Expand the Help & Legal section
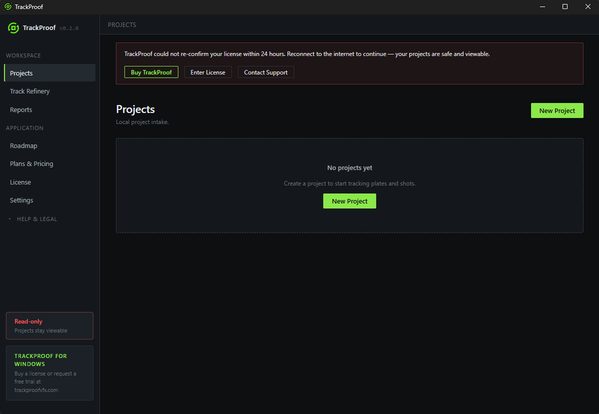The height and width of the screenshot is (414, 599). coord(33,219)
